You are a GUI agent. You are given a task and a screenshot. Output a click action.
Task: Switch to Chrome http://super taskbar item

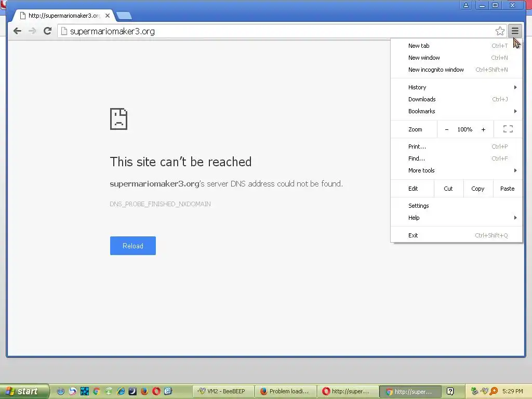click(410, 391)
